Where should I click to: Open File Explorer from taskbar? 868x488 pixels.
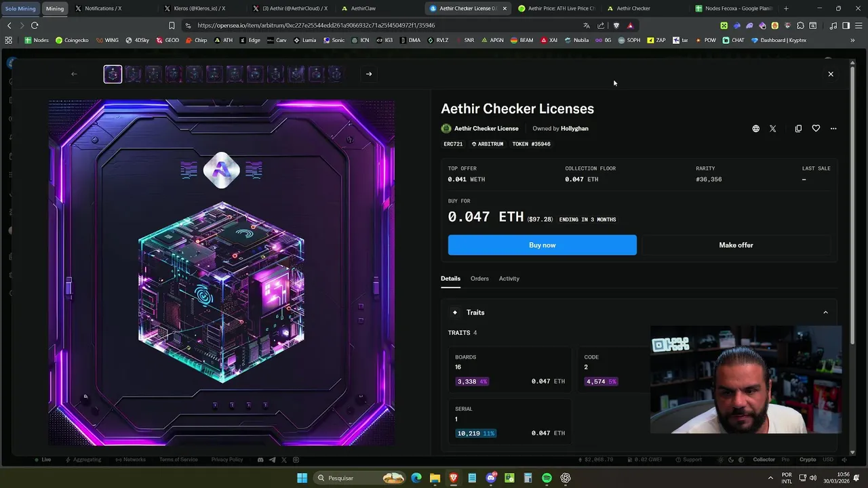click(435, 478)
